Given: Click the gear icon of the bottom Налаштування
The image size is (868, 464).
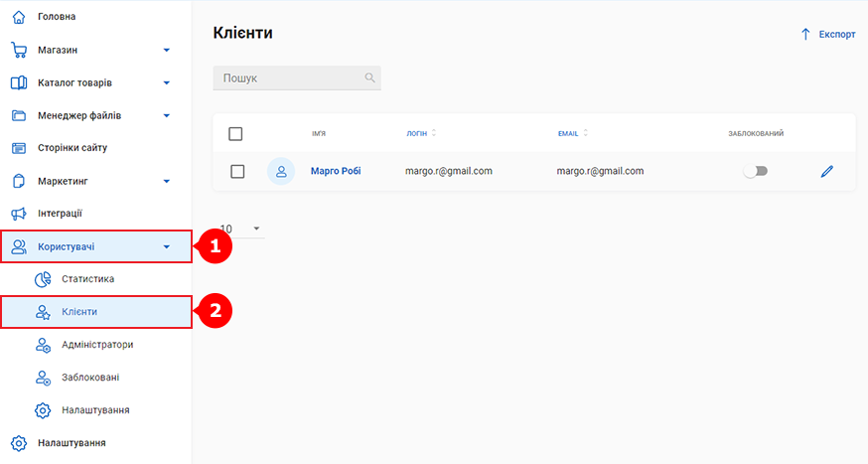Looking at the screenshot, I should [18, 443].
